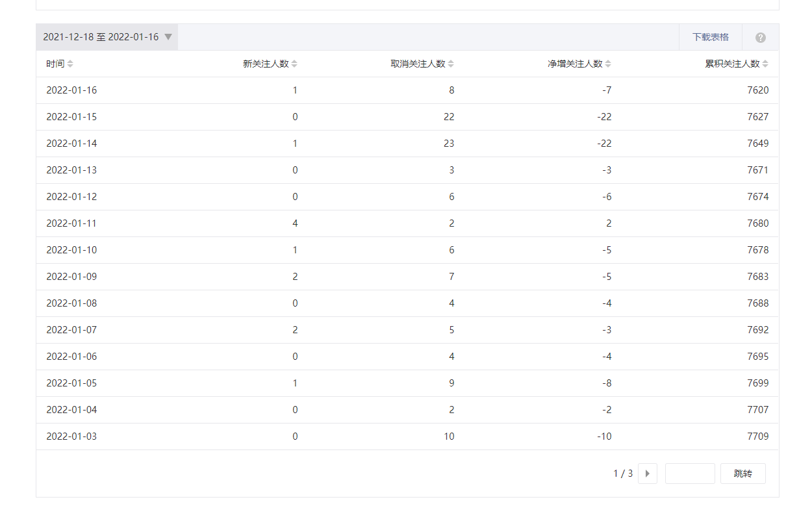Focus the page number input box
Viewport: 812px width, 506px height.
pyautogui.click(x=689, y=474)
